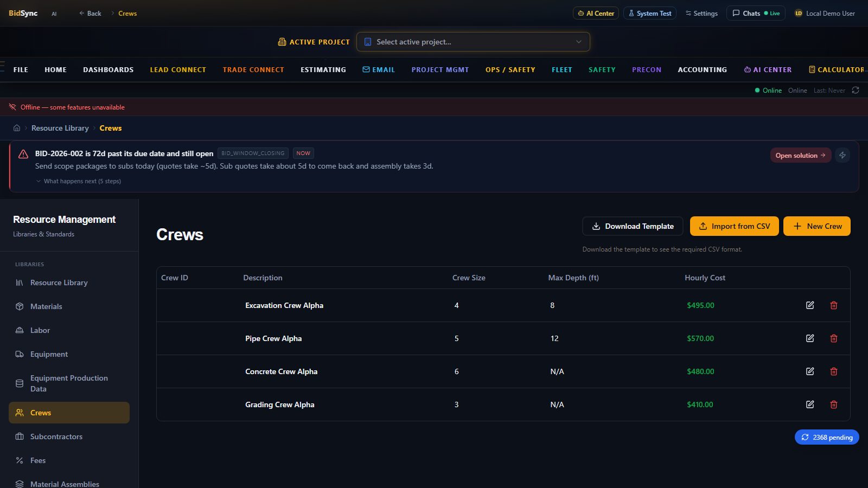This screenshot has height=488, width=868.
Task: Edit Grading Crew Alpha crew
Action: 810,404
